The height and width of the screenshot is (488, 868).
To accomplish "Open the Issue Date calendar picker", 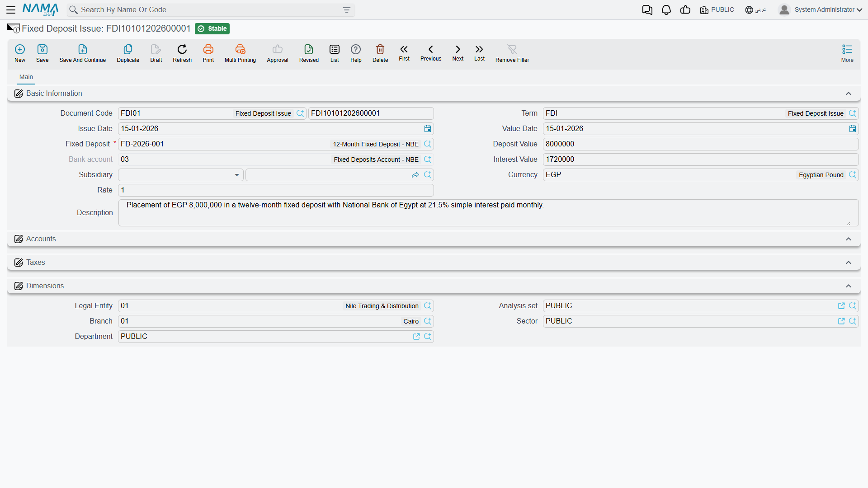I will (428, 129).
